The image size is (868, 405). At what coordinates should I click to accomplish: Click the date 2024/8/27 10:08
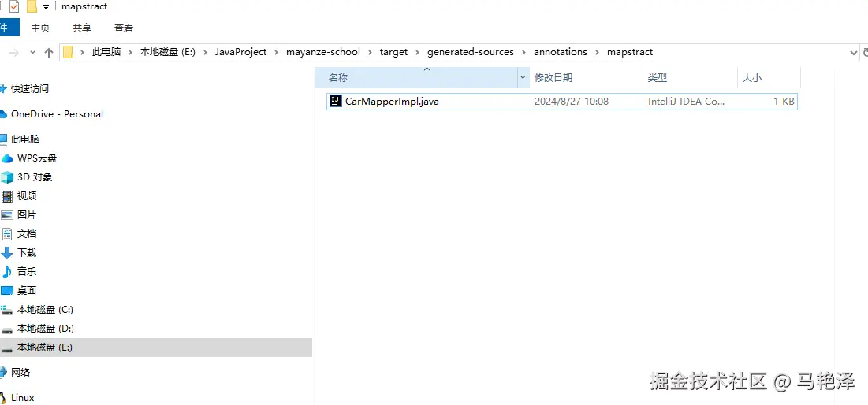click(572, 101)
